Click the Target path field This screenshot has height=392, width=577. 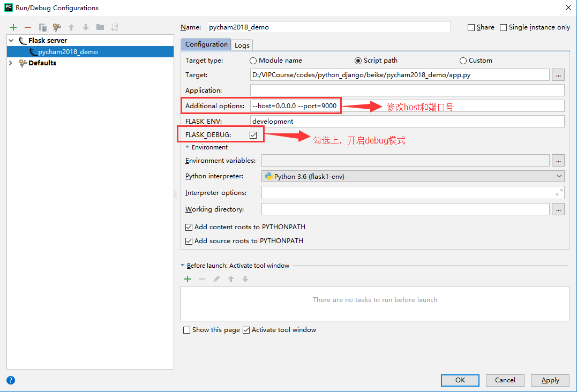click(400, 75)
